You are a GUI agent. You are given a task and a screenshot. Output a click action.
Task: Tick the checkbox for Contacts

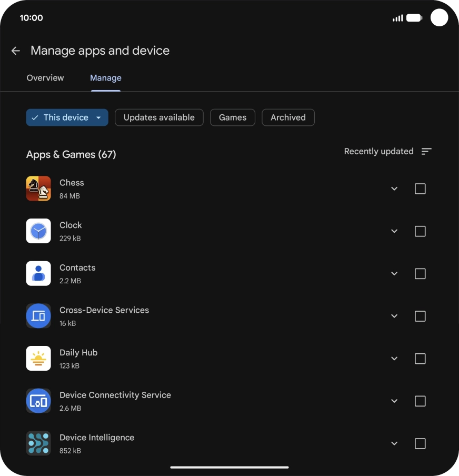click(420, 273)
